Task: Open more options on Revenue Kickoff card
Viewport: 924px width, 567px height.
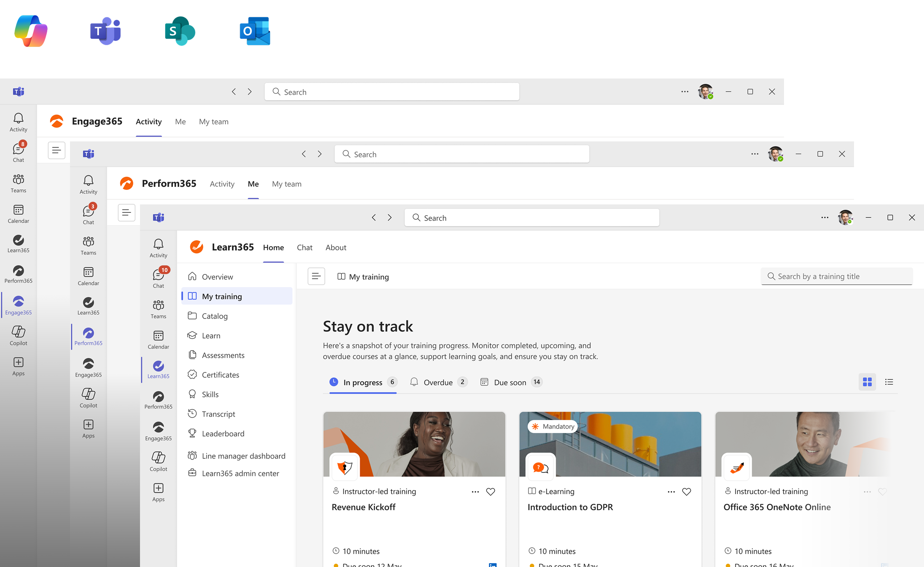Action: point(475,492)
